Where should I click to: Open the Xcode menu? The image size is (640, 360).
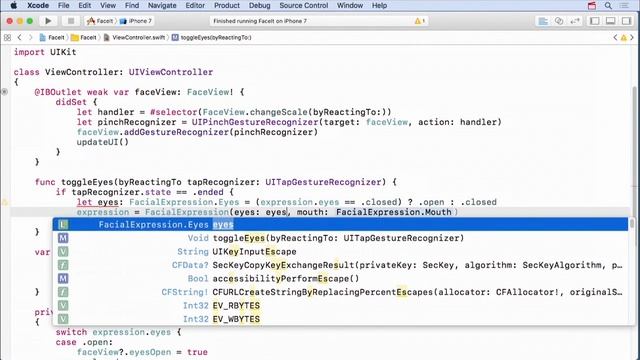click(38, 5)
